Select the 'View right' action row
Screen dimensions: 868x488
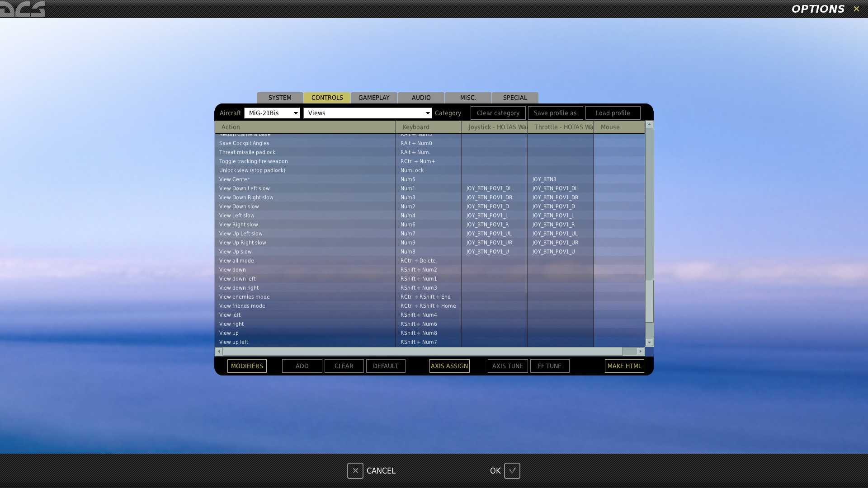(x=430, y=324)
